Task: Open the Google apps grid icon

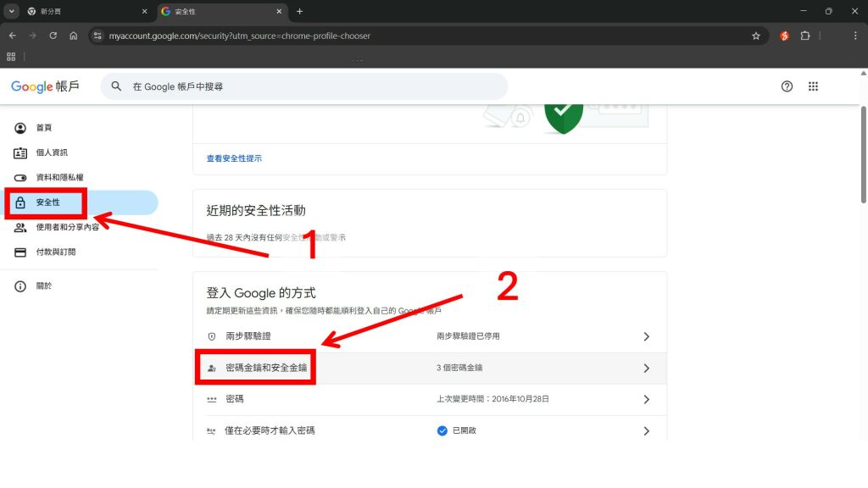Action: tap(813, 86)
